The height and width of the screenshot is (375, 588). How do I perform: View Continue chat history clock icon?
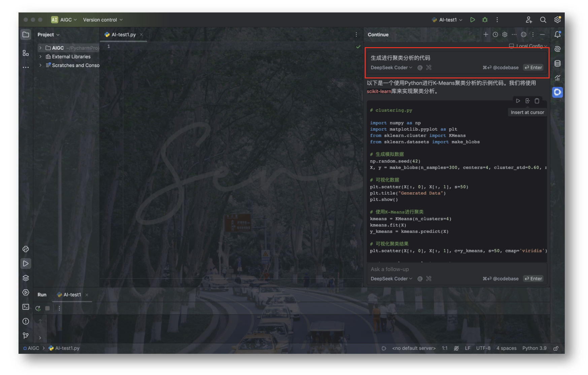pyautogui.click(x=495, y=34)
